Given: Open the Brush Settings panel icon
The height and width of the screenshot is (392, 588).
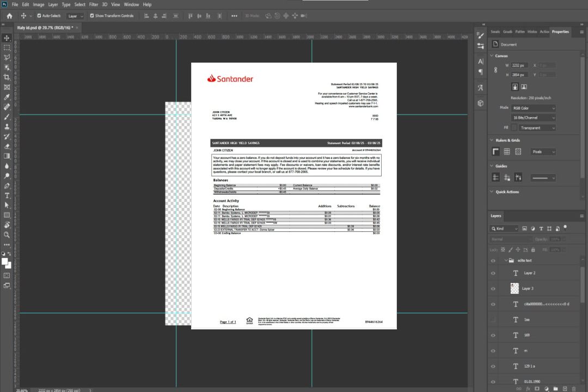Looking at the screenshot, I should 480,35.
